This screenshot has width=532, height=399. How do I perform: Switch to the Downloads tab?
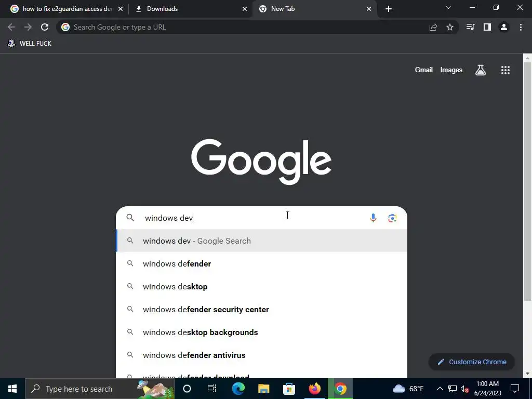tap(190, 9)
